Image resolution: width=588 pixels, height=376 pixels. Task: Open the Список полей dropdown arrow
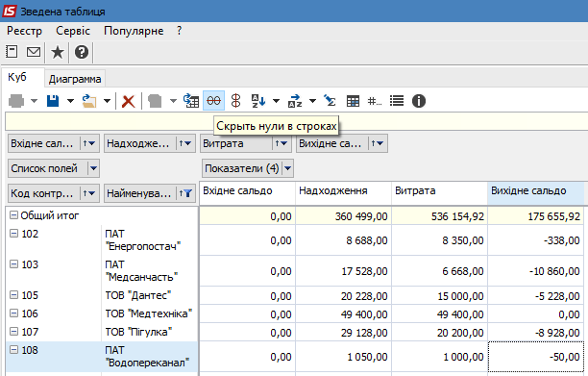point(93,168)
